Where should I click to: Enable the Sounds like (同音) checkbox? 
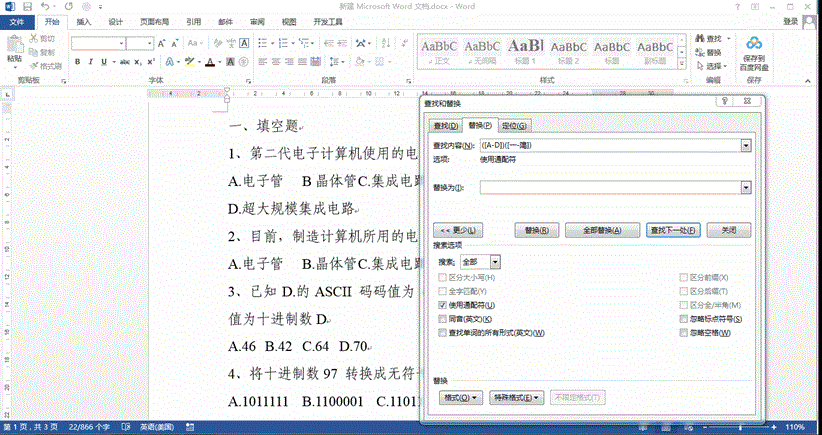pyautogui.click(x=443, y=318)
